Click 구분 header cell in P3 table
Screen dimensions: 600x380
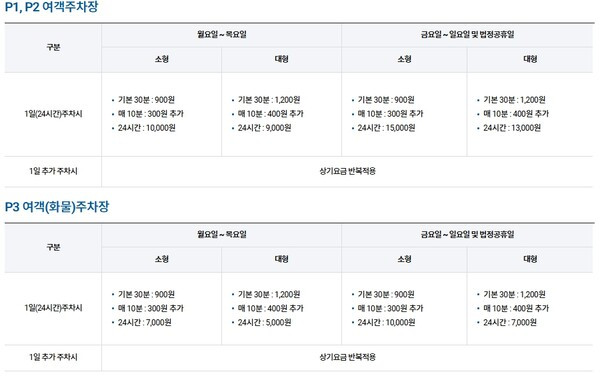[x=53, y=247]
